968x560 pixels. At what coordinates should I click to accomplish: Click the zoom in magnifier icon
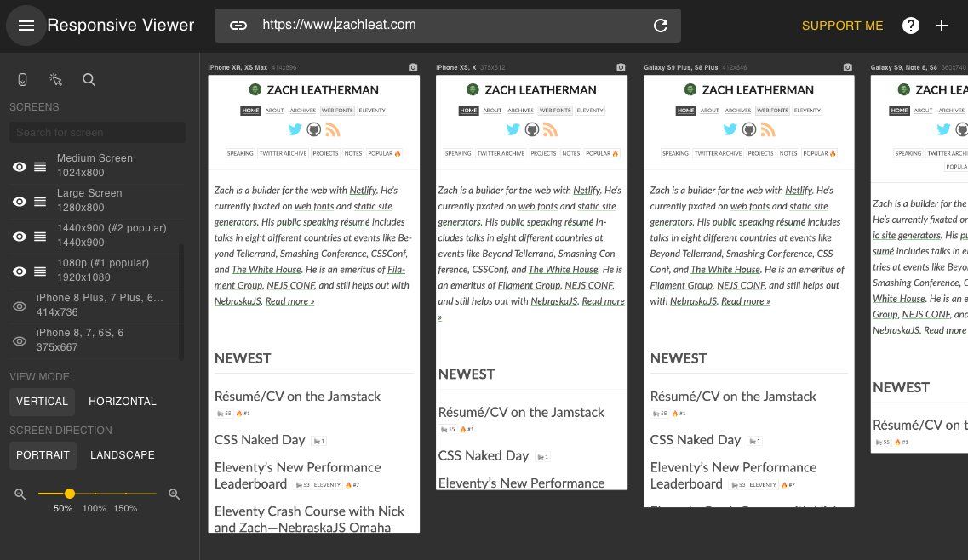tap(174, 494)
